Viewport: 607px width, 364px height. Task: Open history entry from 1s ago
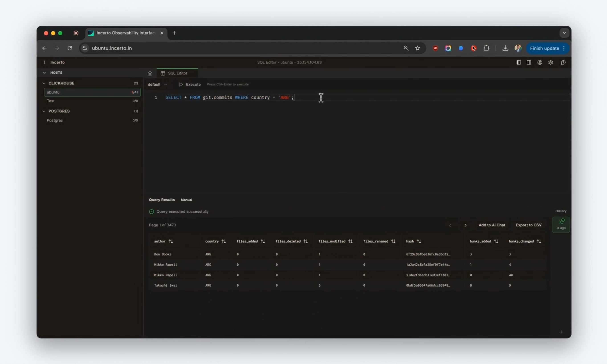tap(561, 225)
